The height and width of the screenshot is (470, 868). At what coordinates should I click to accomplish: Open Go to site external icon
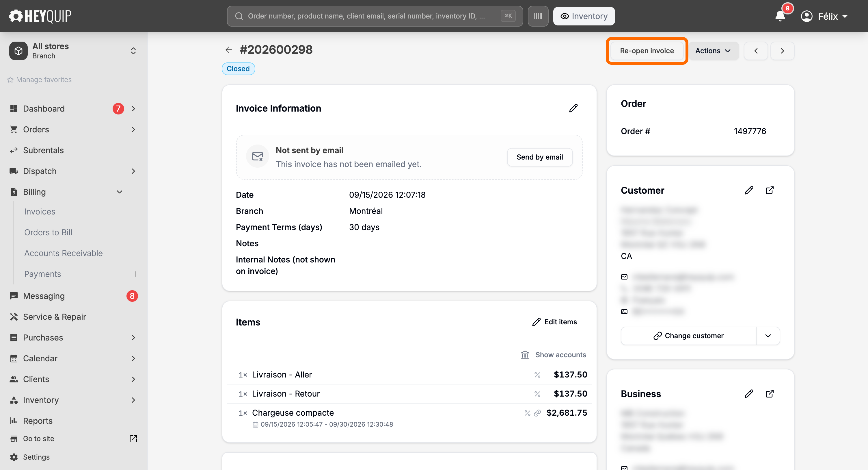point(133,438)
